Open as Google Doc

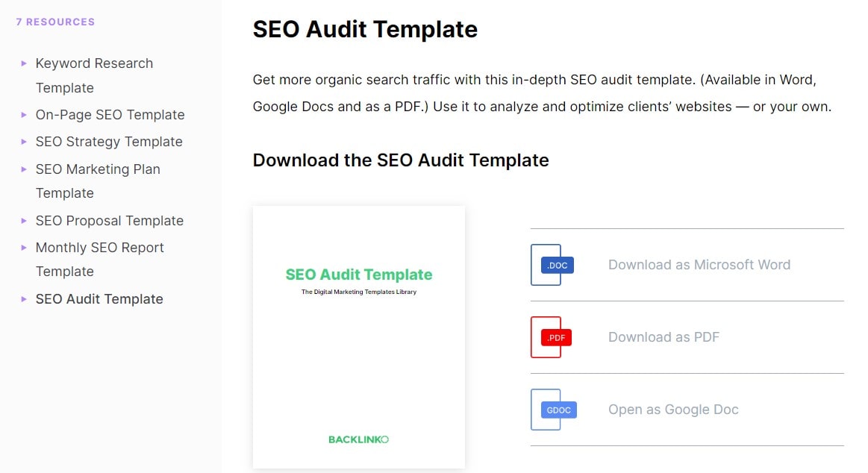(x=672, y=410)
